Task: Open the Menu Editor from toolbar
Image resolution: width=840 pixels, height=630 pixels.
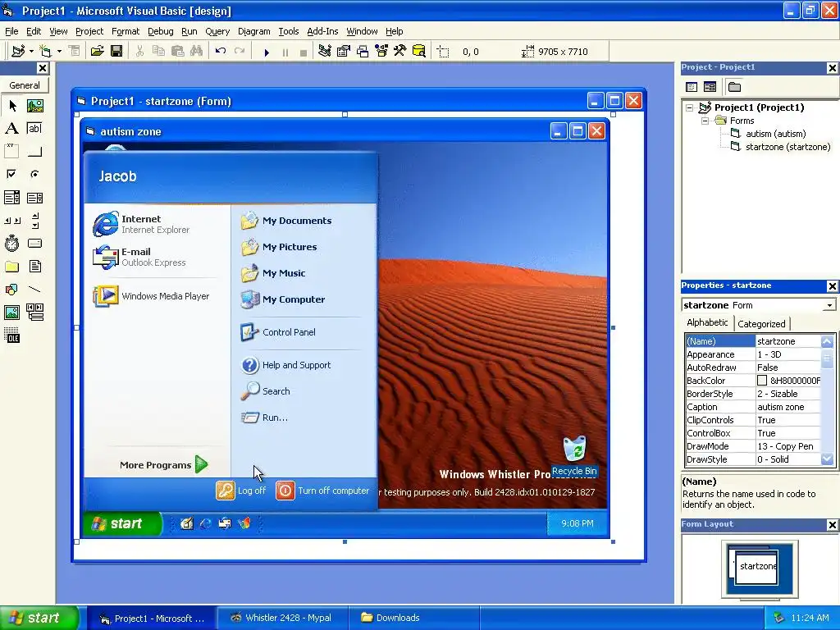Action: [75, 51]
